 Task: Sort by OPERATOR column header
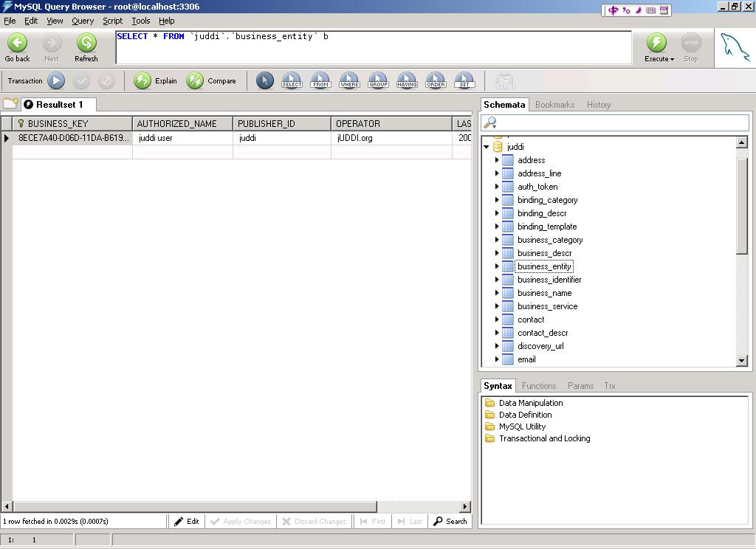point(391,123)
